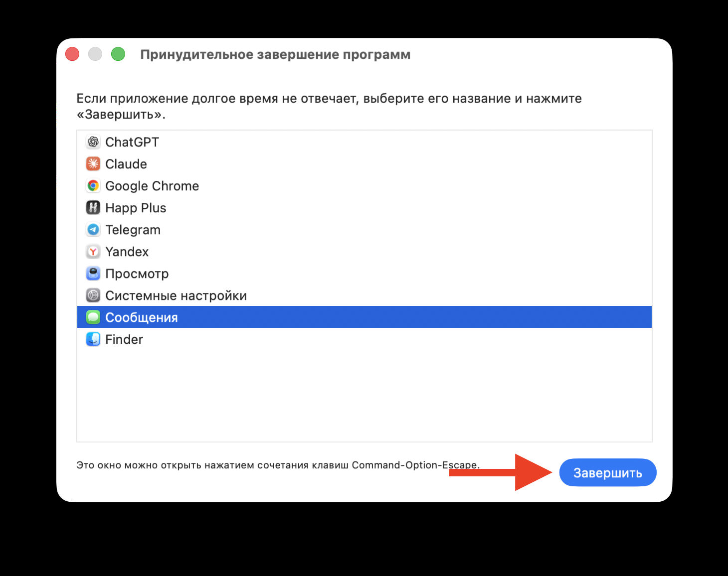728x576 pixels.
Task: Click the Сообщения green icon
Action: (93, 317)
